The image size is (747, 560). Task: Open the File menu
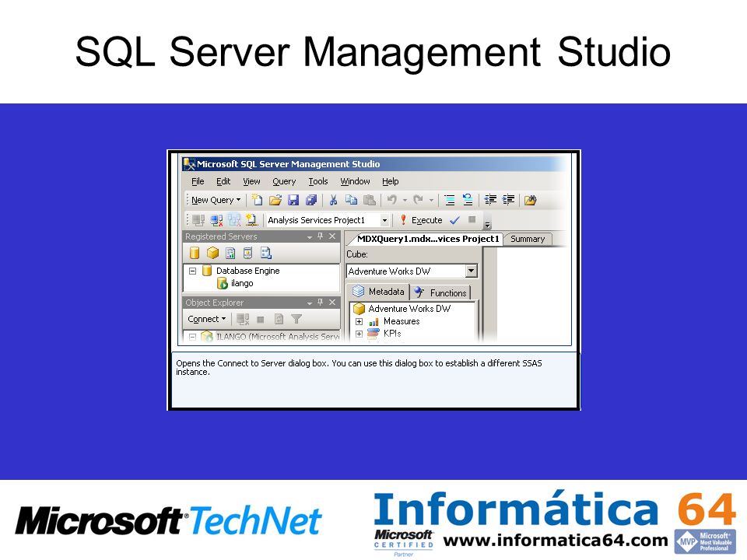198,181
